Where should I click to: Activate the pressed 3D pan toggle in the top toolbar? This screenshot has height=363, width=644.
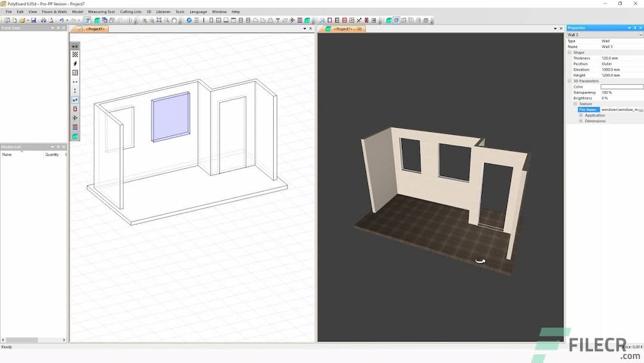click(x=87, y=19)
